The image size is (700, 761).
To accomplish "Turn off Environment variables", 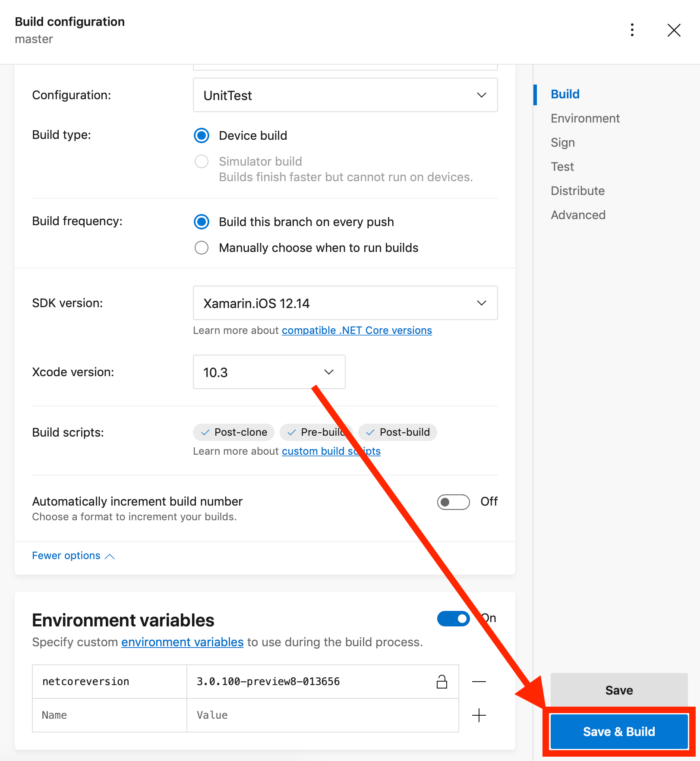I will [x=453, y=619].
